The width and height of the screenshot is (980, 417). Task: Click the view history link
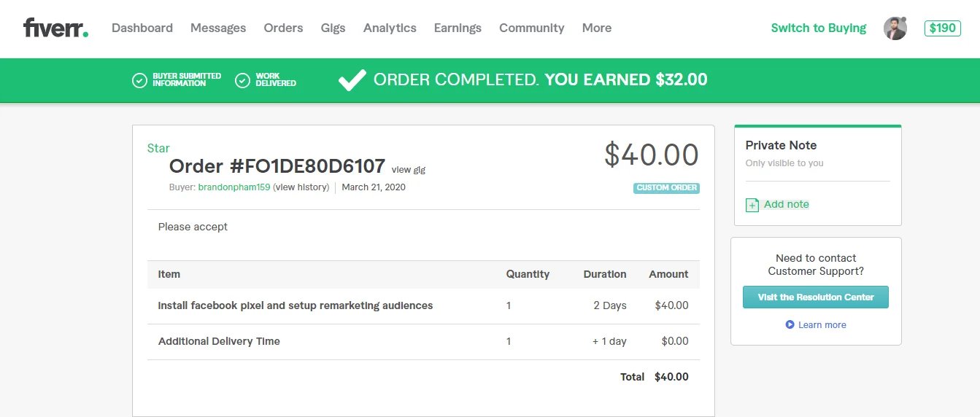pos(301,187)
